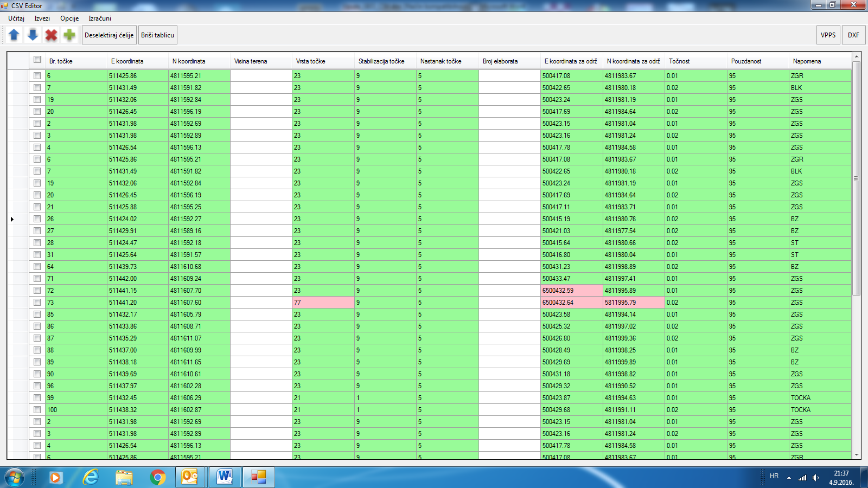868x488 pixels.
Task: Click the taskbar clock showing 21:37
Action: pyautogui.click(x=841, y=473)
